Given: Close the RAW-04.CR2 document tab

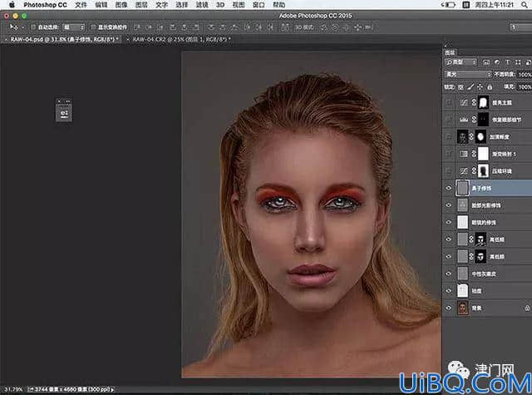Looking at the screenshot, I should (x=128, y=39).
